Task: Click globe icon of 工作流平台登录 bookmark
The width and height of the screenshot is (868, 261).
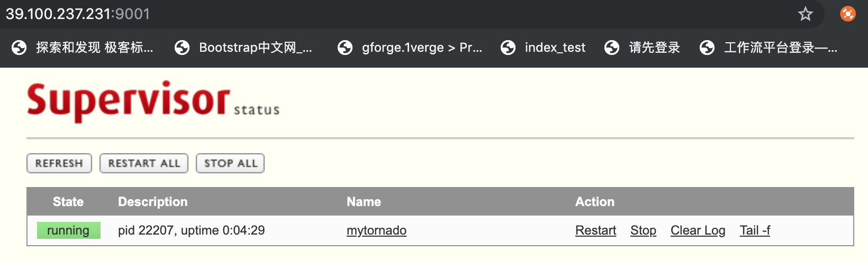Action: 707,48
